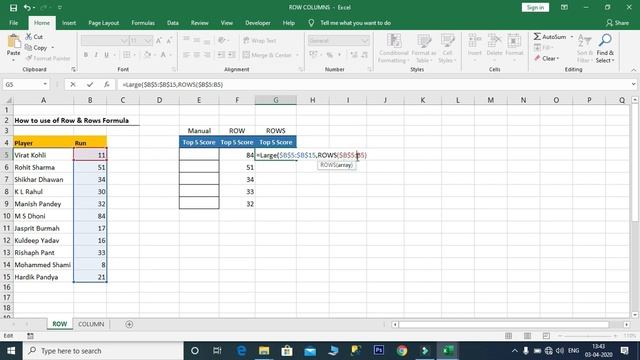Click the Cut scissors icon
This screenshot has height=360, width=640.
click(29, 37)
